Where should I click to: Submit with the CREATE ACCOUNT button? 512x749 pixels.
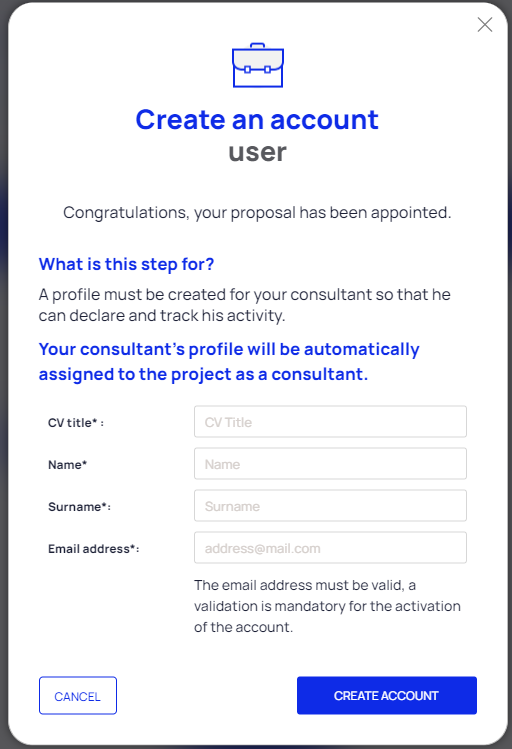tap(387, 696)
